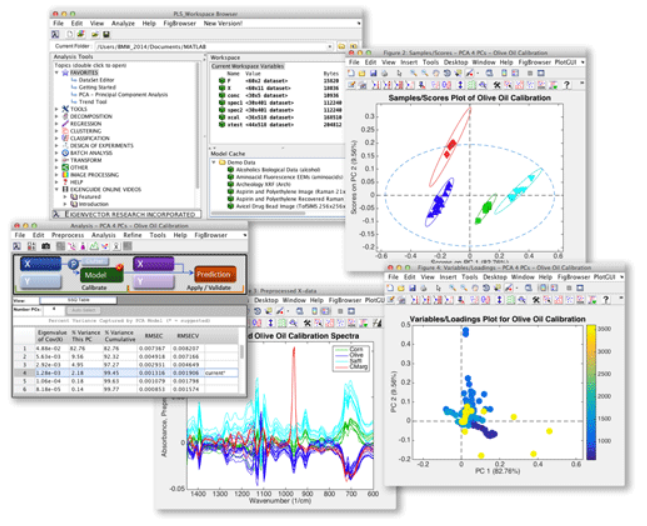Click the rotate 3D icon in Figure 2 toolbar

coord(446,73)
